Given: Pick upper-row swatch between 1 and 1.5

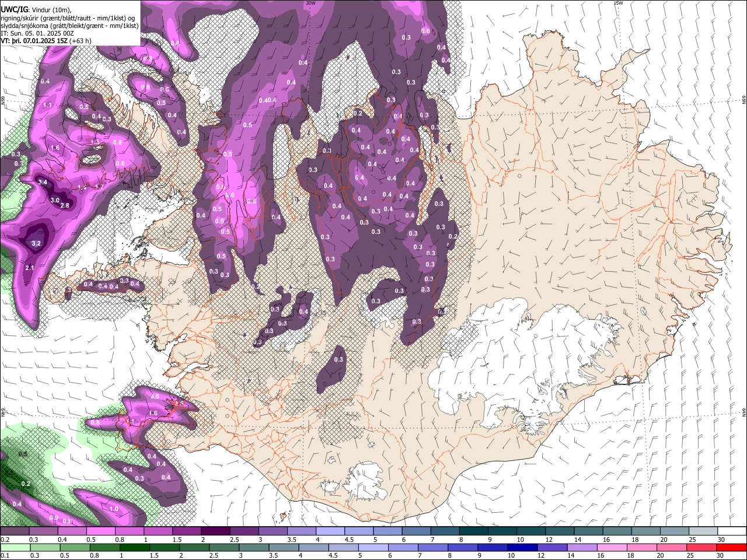Looking at the screenshot, I should tap(158, 531).
